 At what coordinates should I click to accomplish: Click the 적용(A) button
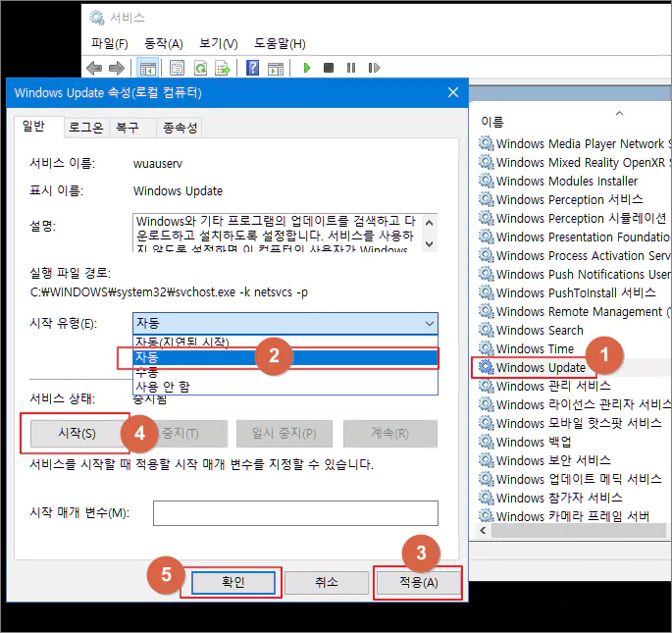(x=418, y=582)
